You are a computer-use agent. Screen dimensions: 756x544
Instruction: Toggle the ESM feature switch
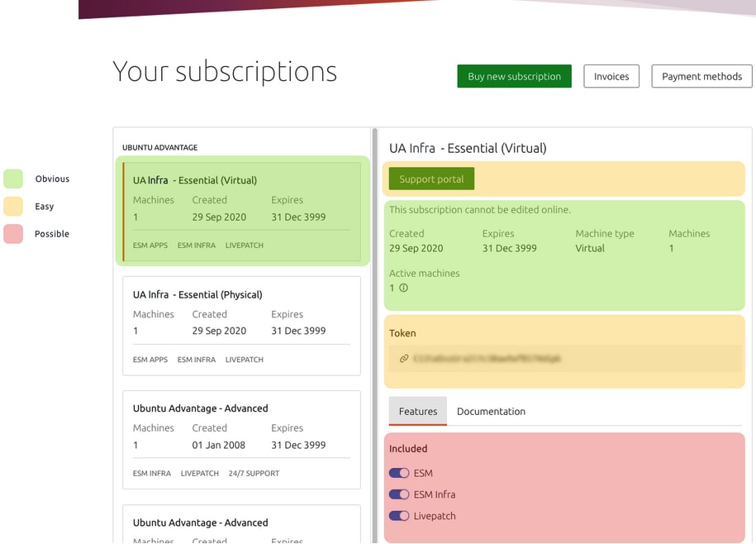pyautogui.click(x=399, y=473)
